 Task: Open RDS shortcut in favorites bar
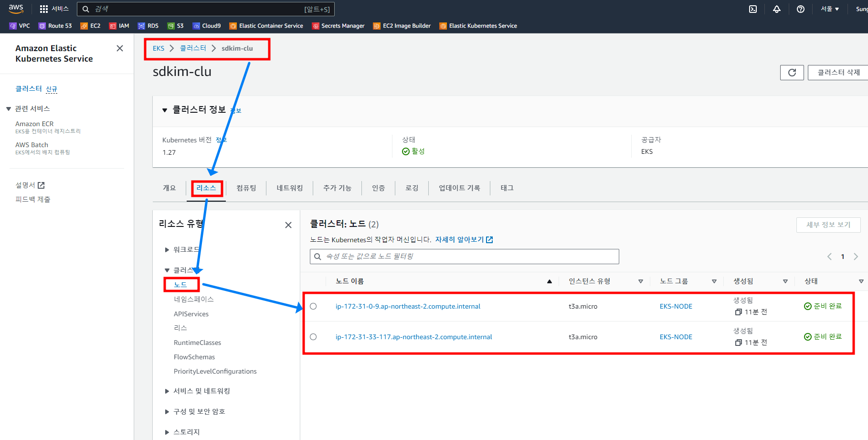148,26
